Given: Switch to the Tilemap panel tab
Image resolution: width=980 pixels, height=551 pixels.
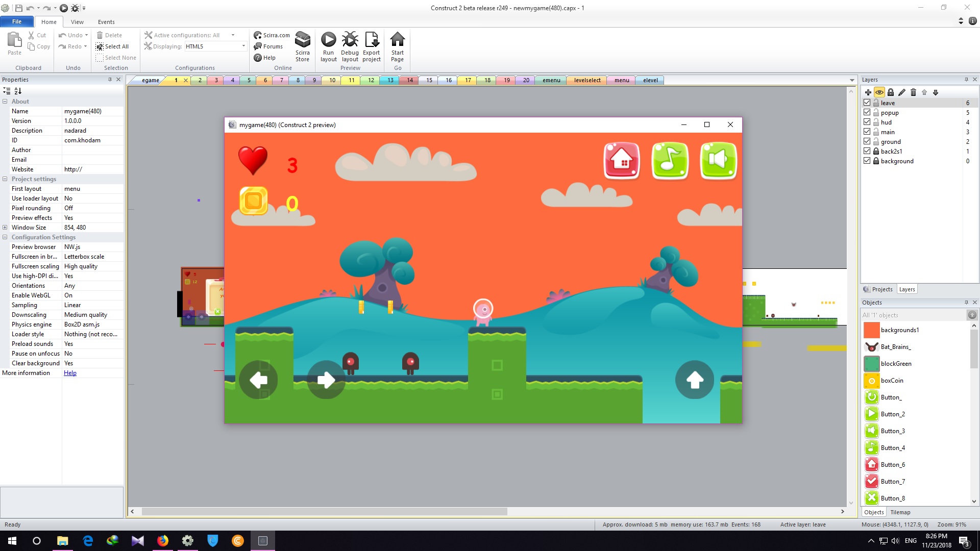Looking at the screenshot, I should (900, 512).
